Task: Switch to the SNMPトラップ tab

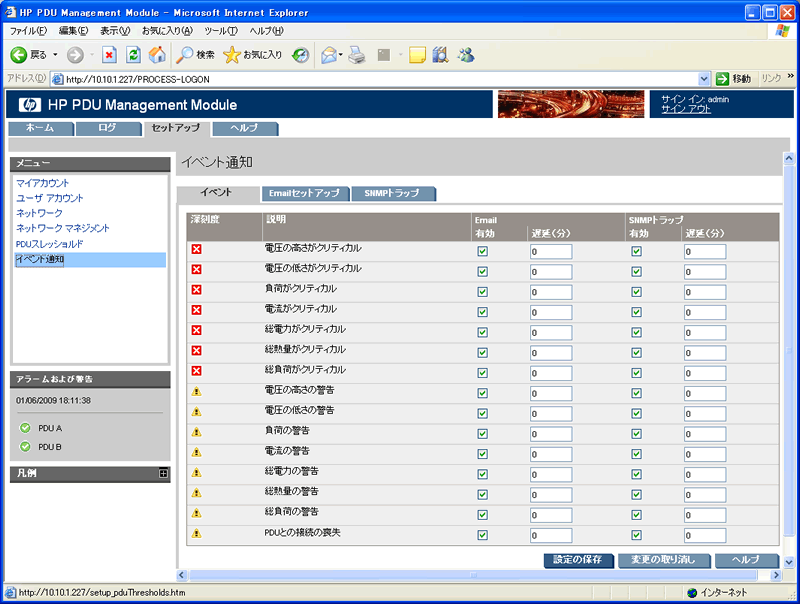Action: click(x=392, y=193)
